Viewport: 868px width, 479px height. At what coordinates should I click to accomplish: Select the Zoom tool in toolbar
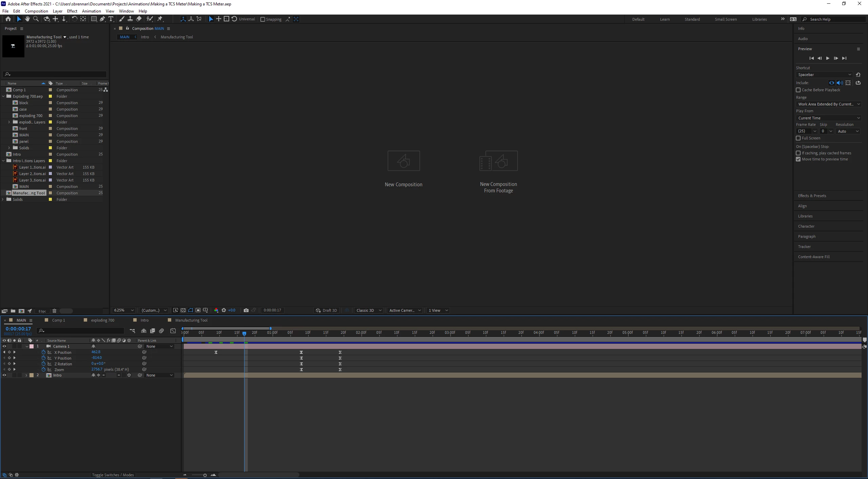tap(36, 19)
